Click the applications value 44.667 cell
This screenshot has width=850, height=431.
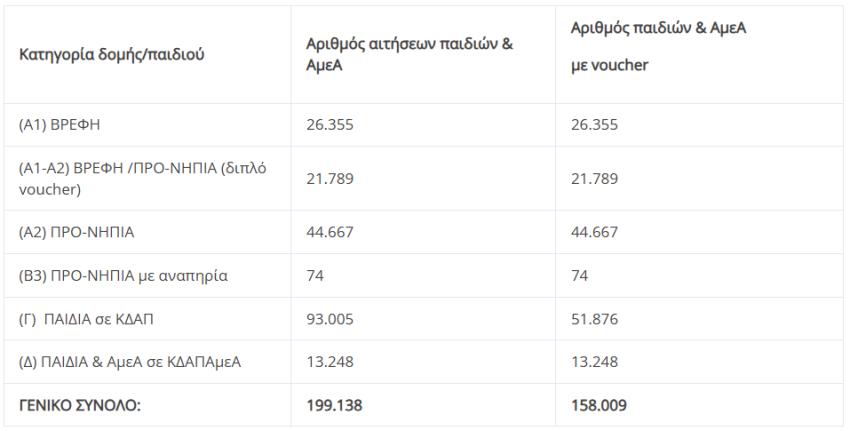330,232
